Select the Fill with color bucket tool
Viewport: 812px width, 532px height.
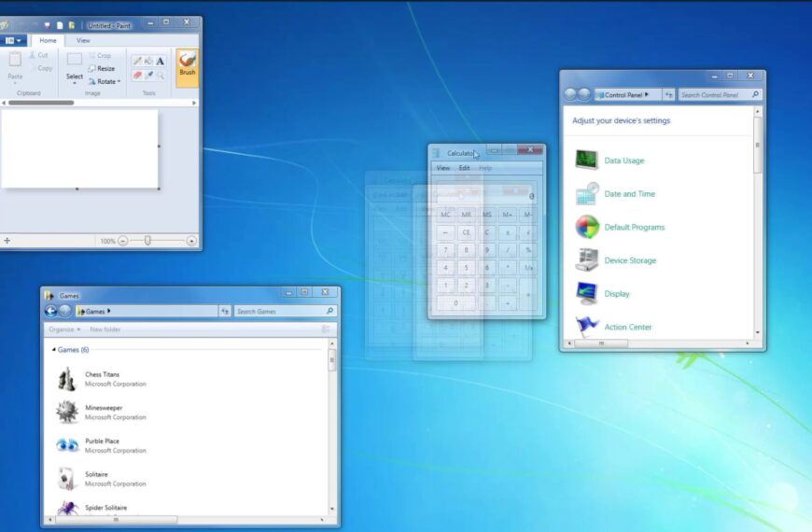(148, 61)
